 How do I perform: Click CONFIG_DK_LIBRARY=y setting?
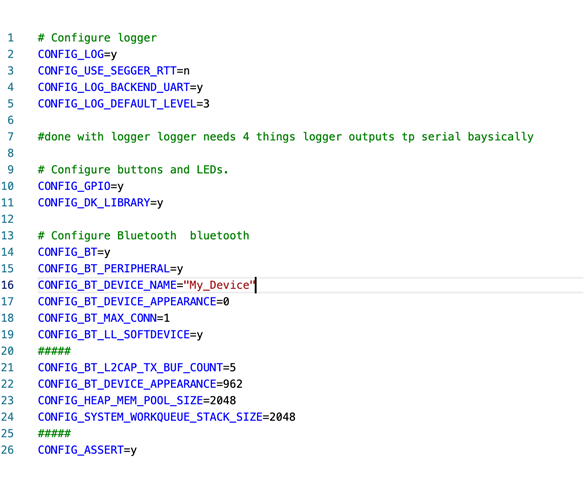[101, 203]
